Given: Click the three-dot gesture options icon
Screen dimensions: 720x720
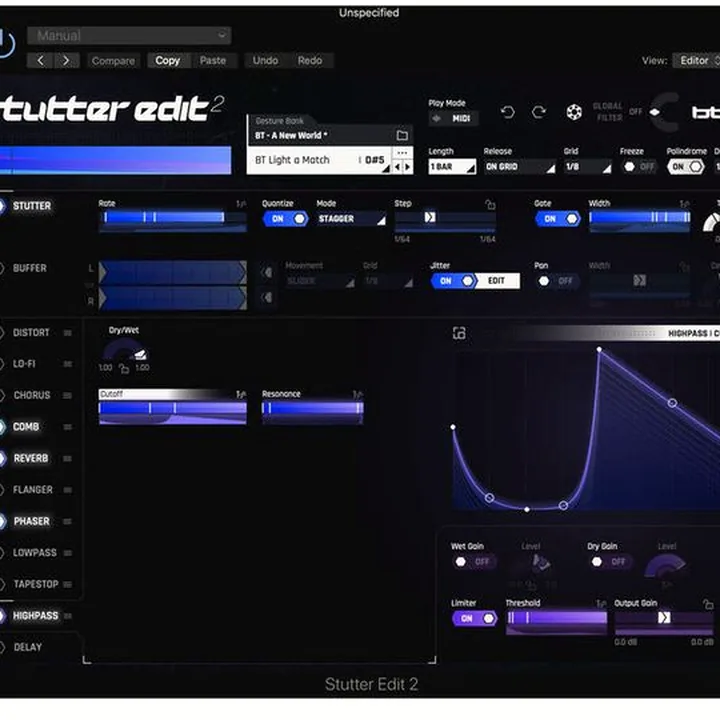Looking at the screenshot, I should click(402, 152).
